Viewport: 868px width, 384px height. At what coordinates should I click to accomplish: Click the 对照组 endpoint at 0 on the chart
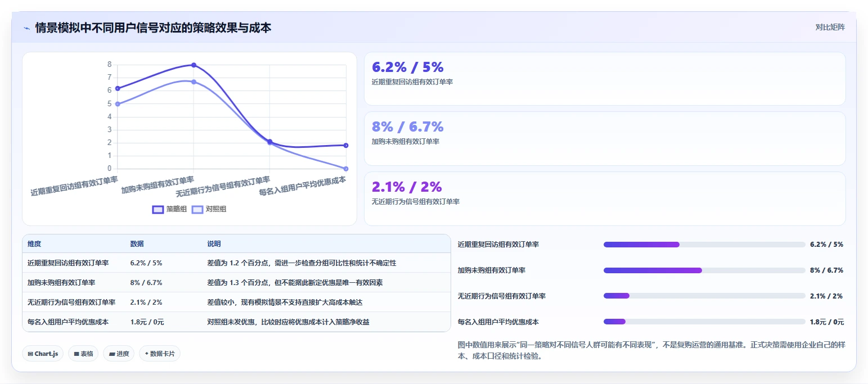pos(346,169)
